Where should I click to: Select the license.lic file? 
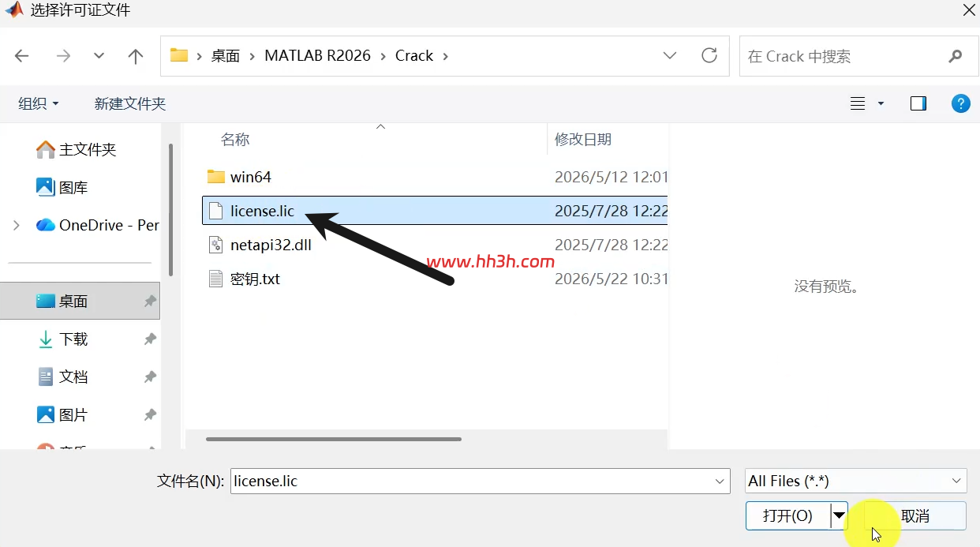tap(435, 211)
